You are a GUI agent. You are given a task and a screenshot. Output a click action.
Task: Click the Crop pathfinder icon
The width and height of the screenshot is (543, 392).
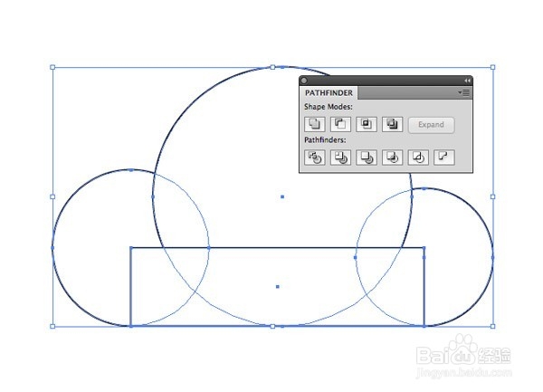tap(392, 158)
